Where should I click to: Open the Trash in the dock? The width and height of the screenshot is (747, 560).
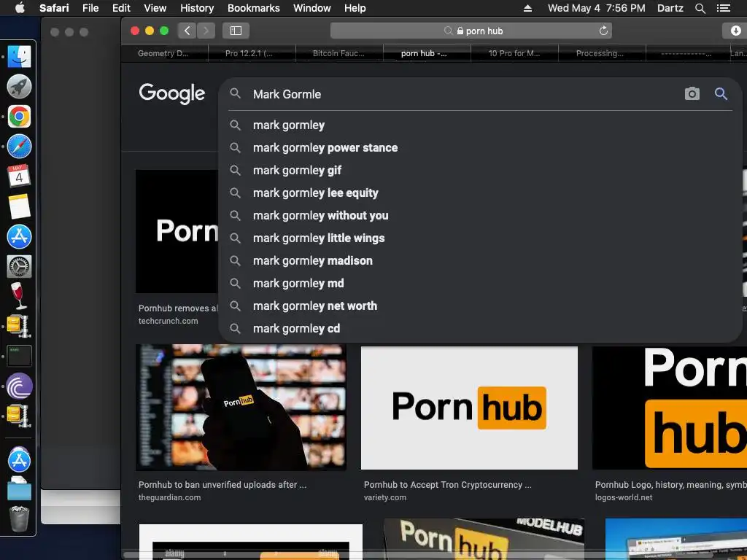point(19,519)
